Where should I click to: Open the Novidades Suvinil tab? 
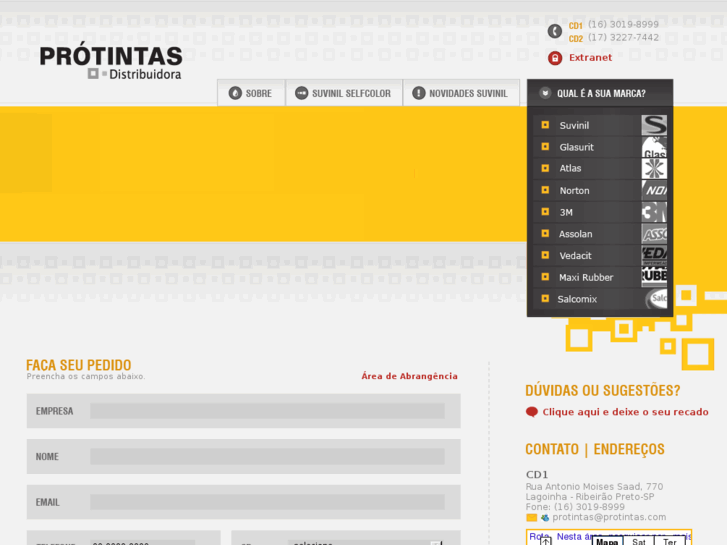[461, 93]
